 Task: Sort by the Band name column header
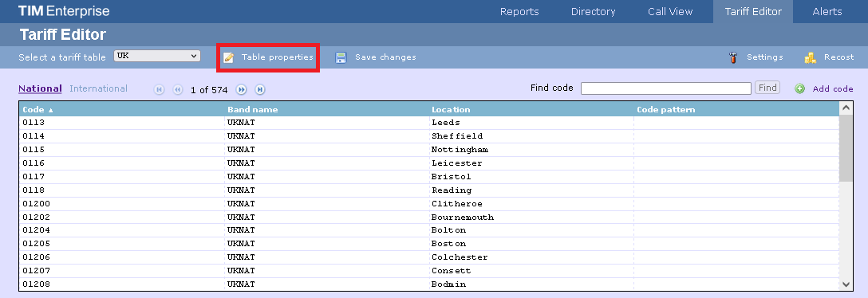coord(326,109)
